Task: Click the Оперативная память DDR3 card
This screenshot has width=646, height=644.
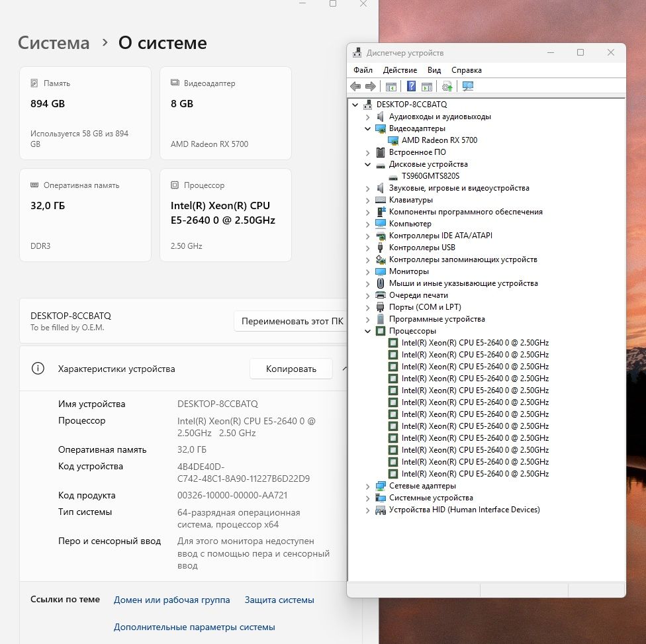Action: tap(85, 215)
